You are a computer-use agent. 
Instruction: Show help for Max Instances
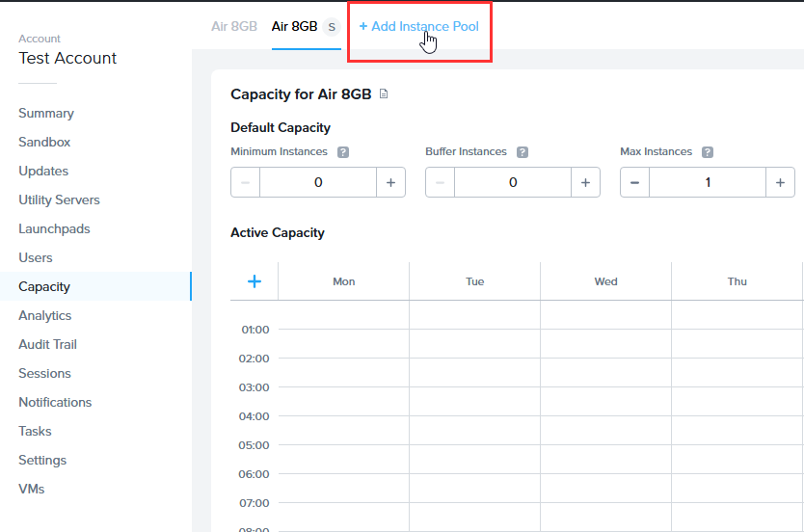(707, 152)
